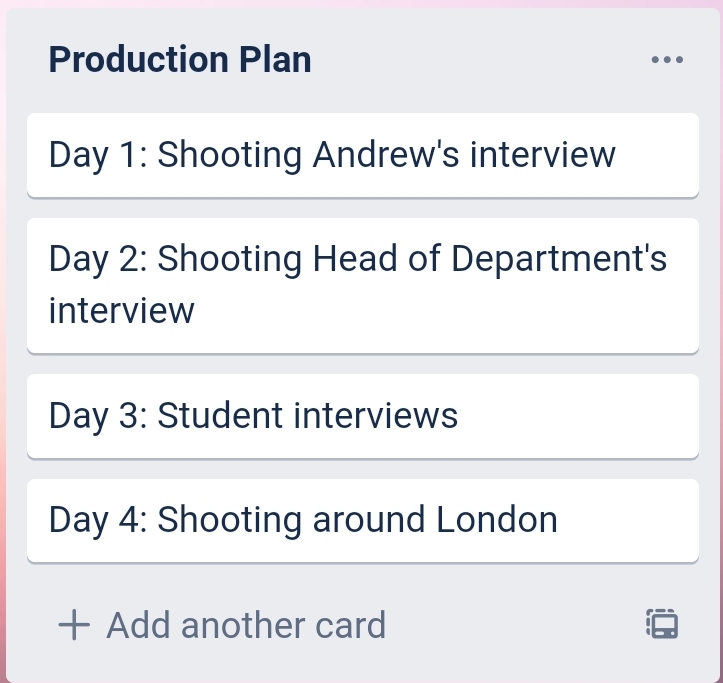Open Day 1: Shooting Andrew's interview card
723x683 pixels.
362,155
